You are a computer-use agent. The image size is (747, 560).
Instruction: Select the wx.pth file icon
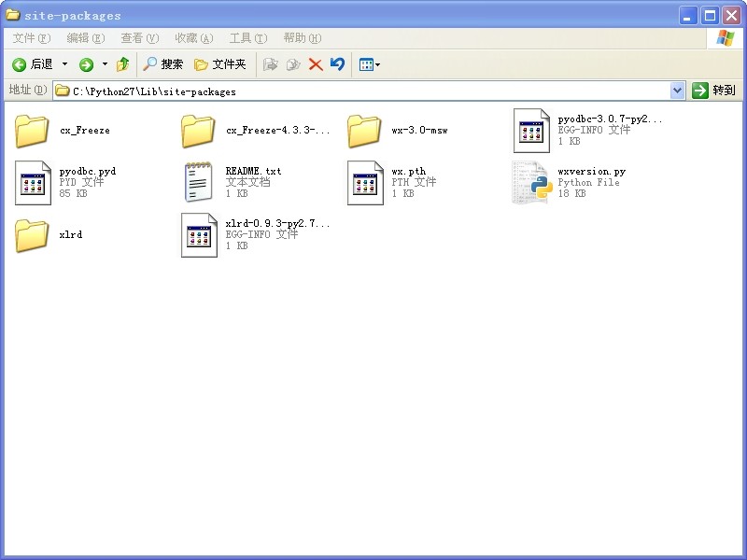pos(365,183)
